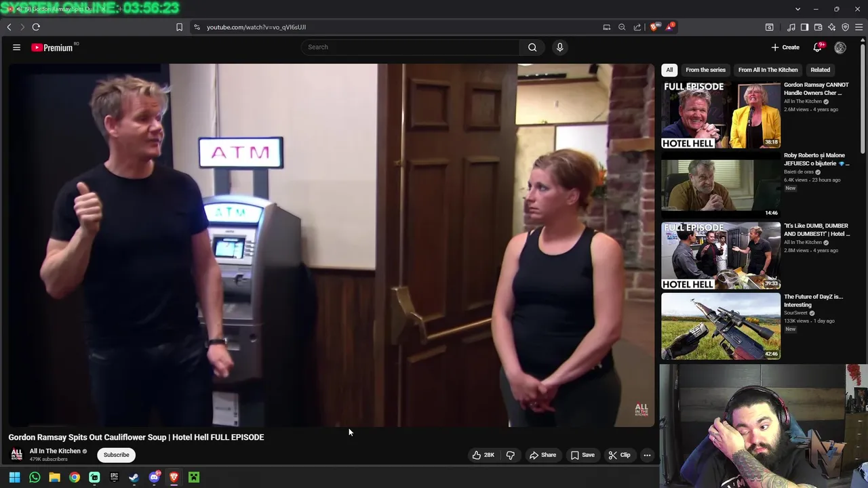Open the YouTube hamburger guide menu

click(x=16, y=47)
